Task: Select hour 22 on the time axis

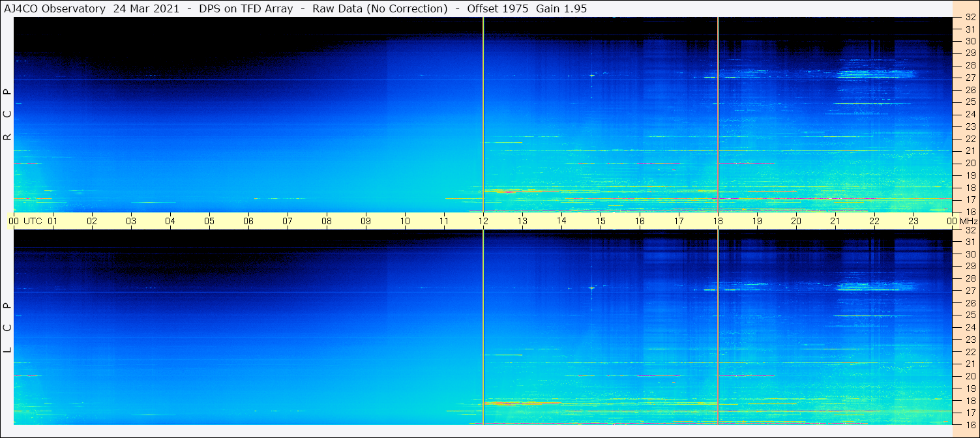Action: 874,221
